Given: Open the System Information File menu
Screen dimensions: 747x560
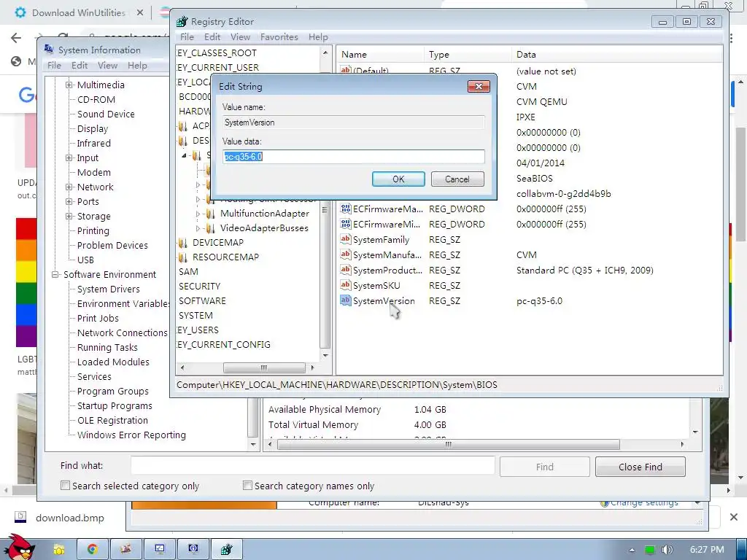Looking at the screenshot, I should tap(54, 65).
